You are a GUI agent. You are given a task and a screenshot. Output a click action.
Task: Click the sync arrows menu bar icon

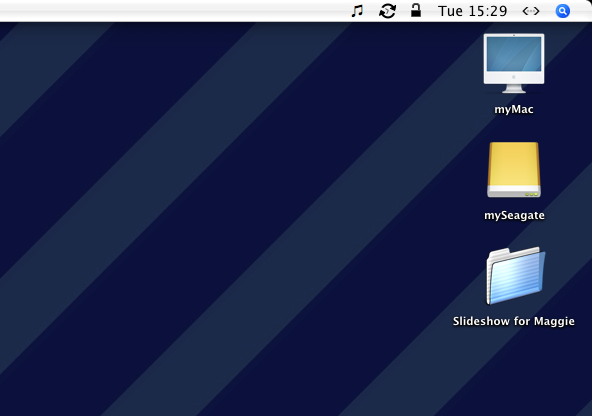click(x=387, y=11)
